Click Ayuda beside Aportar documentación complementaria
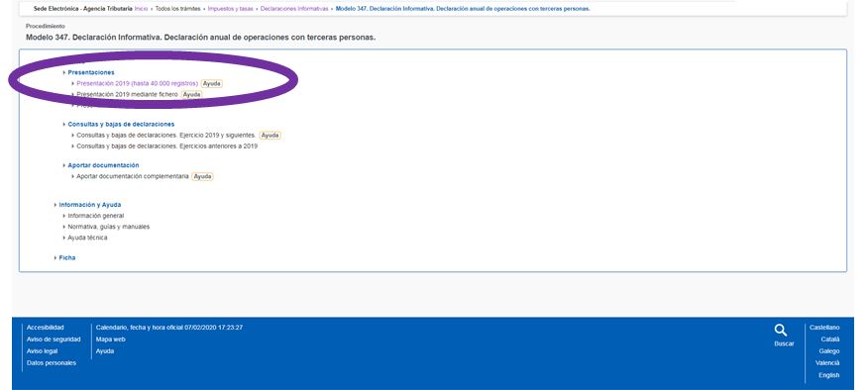 pos(202,176)
